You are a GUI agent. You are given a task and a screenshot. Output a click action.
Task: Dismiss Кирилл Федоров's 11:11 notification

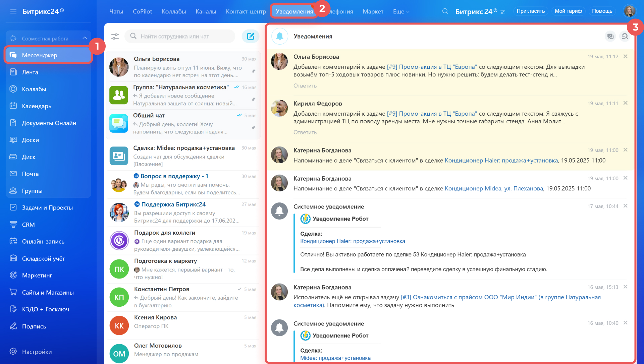click(625, 103)
